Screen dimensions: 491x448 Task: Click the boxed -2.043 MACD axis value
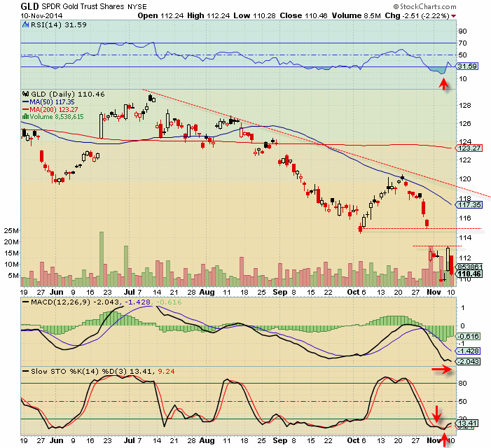(x=469, y=362)
